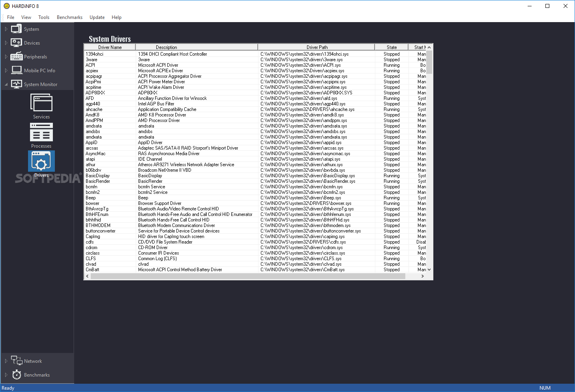Click the Beep.sys driver path

(x=301, y=198)
